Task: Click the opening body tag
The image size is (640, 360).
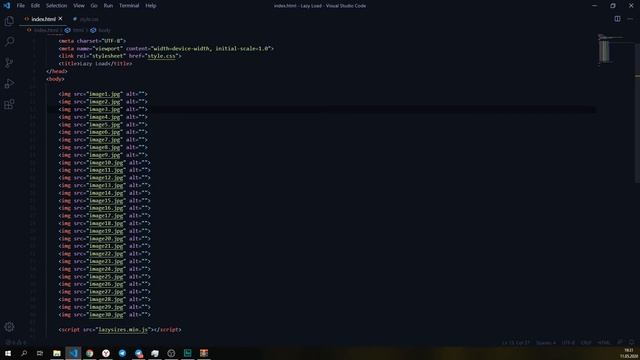Action: pyautogui.click(x=55, y=79)
